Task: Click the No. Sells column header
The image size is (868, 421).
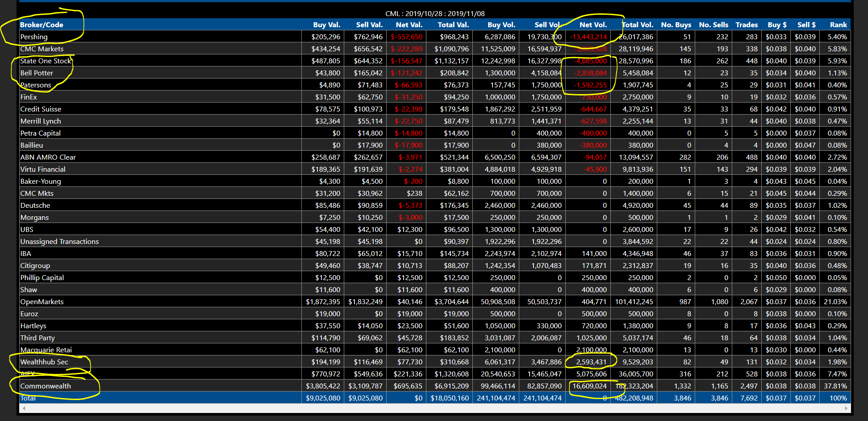Action: pyautogui.click(x=714, y=25)
